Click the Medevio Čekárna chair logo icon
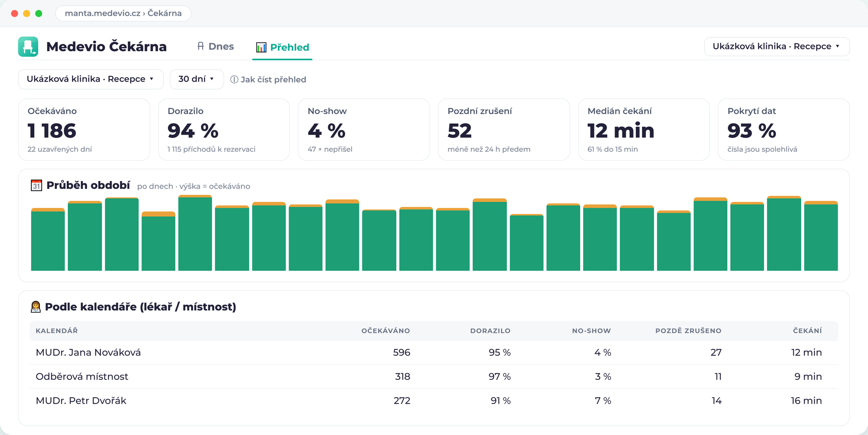Viewport: 868px width, 435px height. (28, 46)
